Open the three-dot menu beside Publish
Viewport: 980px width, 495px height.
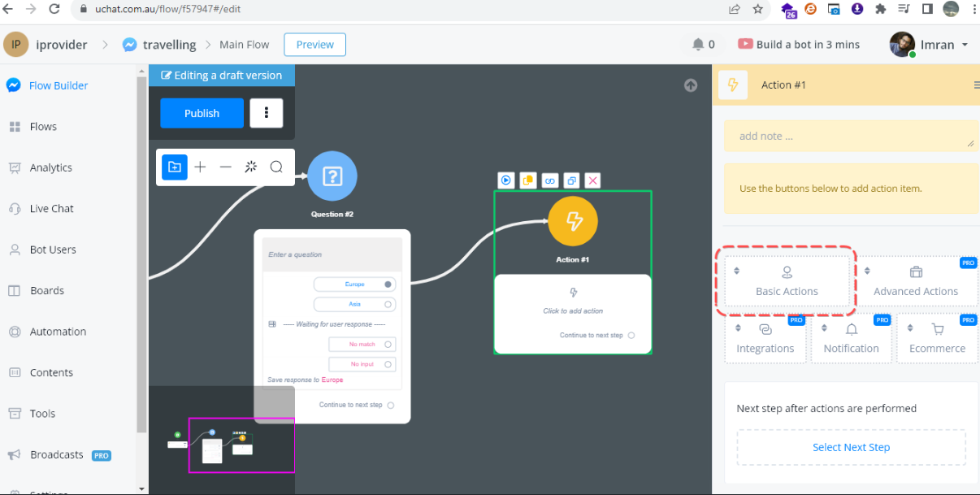point(266,113)
